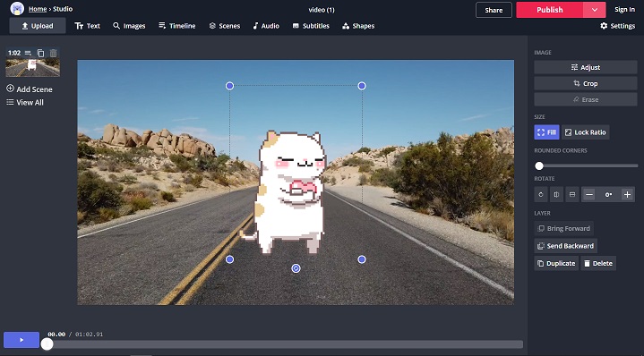Increase rotation with the plus button

click(x=627, y=195)
